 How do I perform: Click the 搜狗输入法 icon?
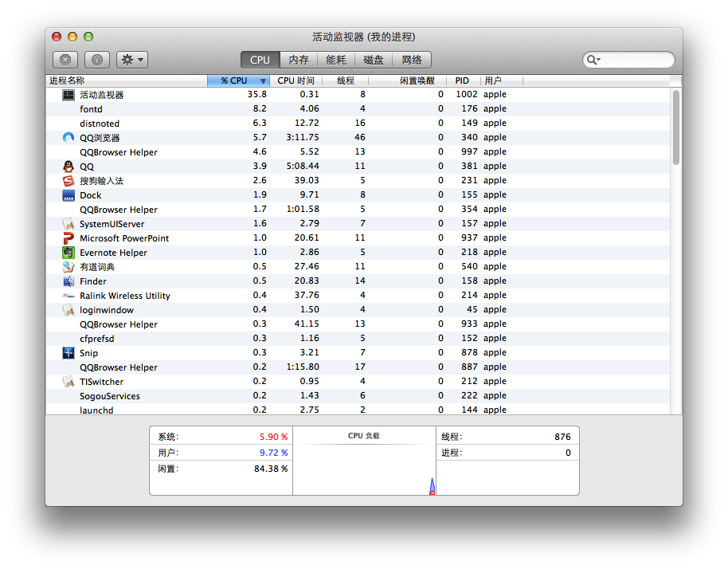click(68, 181)
